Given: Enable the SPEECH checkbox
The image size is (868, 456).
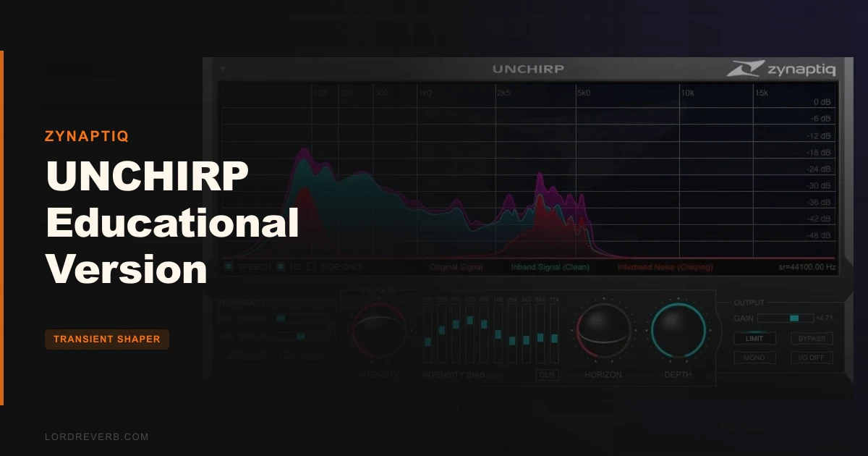Looking at the screenshot, I should (229, 267).
